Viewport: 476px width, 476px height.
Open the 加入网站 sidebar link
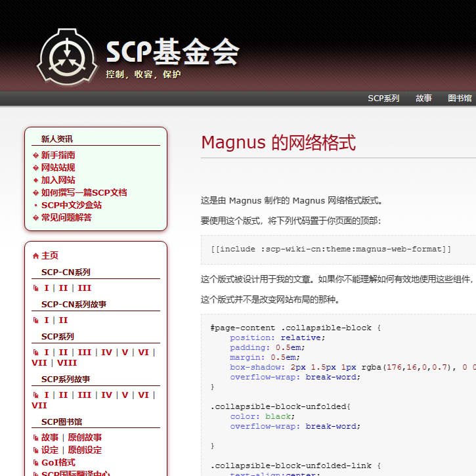[58, 180]
